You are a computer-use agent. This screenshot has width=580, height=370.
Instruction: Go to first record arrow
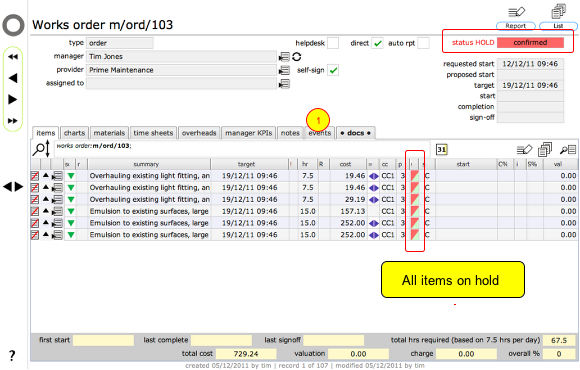[x=13, y=57]
